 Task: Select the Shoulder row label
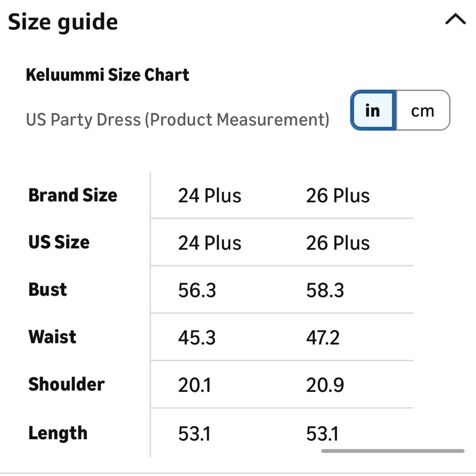[x=66, y=384]
